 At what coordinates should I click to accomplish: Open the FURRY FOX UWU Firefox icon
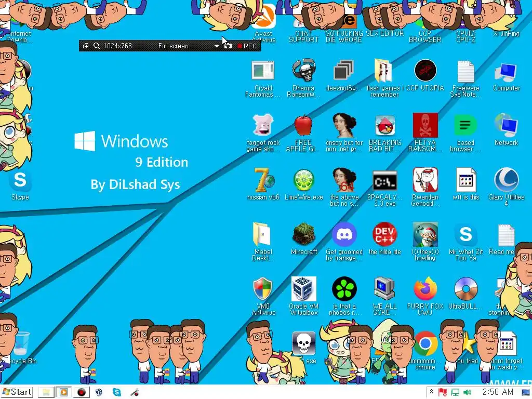(425, 289)
